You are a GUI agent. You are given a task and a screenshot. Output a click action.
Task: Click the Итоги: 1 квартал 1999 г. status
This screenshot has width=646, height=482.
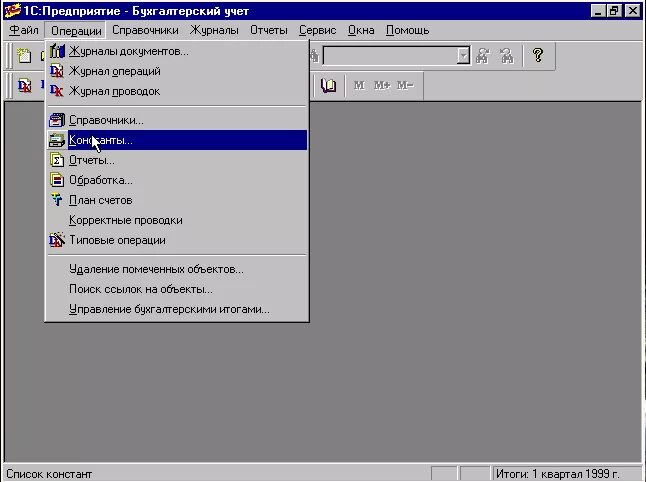(x=557, y=474)
